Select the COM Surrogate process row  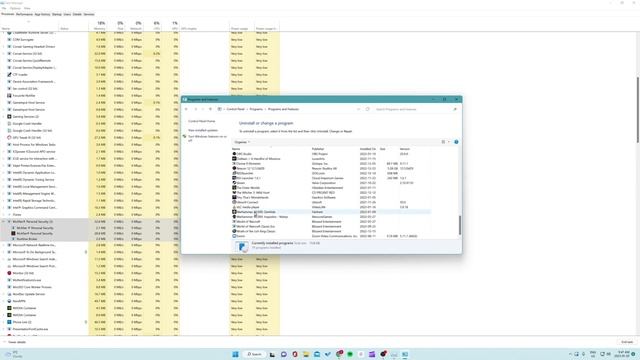(x=140, y=40)
